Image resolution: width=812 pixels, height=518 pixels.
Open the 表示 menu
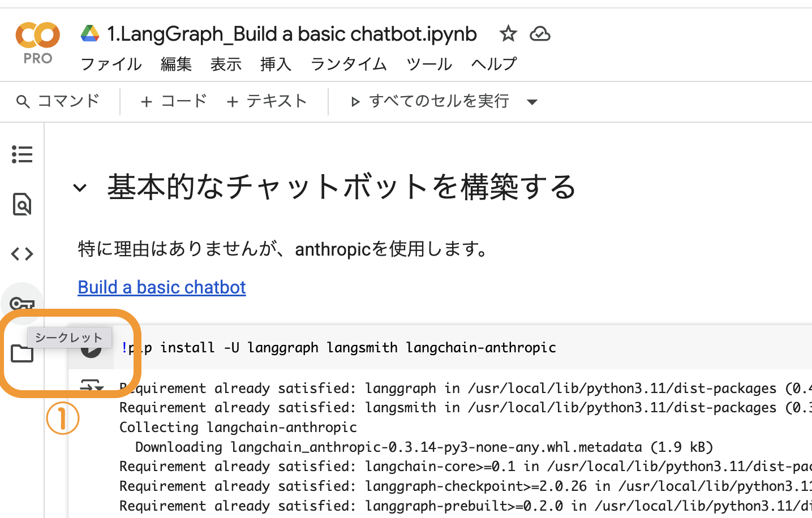[x=226, y=64]
